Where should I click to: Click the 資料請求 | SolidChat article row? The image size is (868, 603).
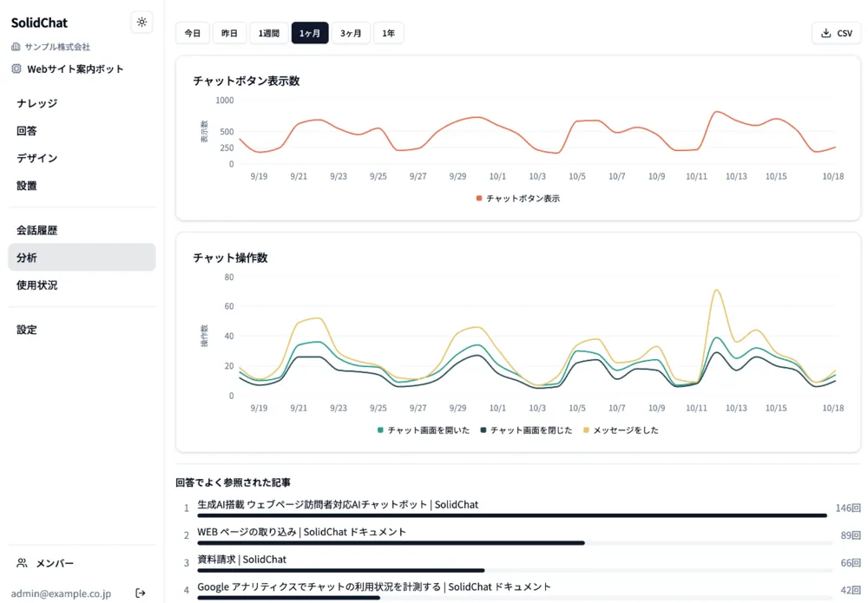242,560
